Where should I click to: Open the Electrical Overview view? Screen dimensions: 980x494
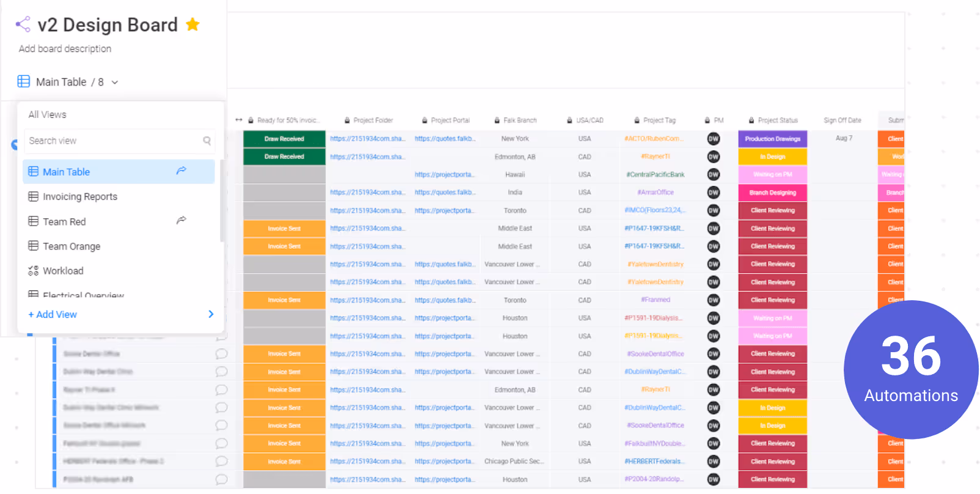tap(83, 294)
